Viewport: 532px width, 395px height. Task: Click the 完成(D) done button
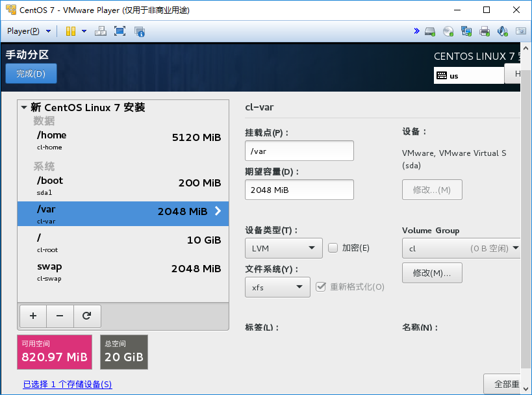[x=31, y=73]
